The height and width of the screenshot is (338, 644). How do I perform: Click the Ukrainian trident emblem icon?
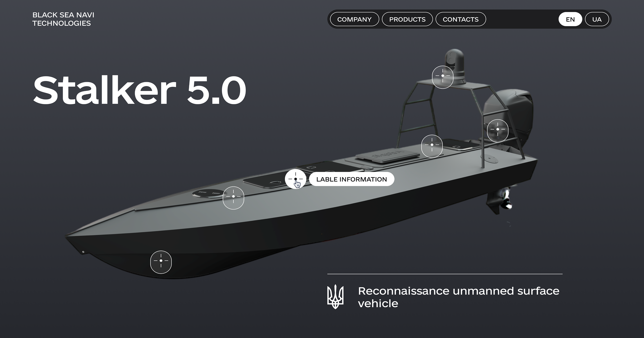335,297
